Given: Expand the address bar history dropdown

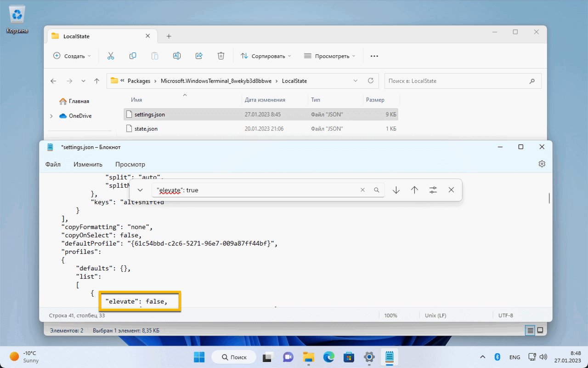Looking at the screenshot, I should coord(356,81).
